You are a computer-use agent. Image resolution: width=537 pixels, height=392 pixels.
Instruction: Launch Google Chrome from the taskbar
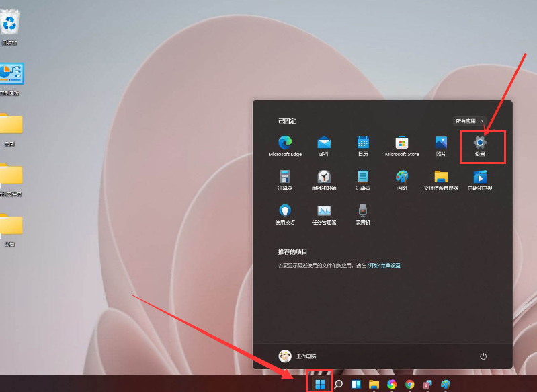(409, 385)
